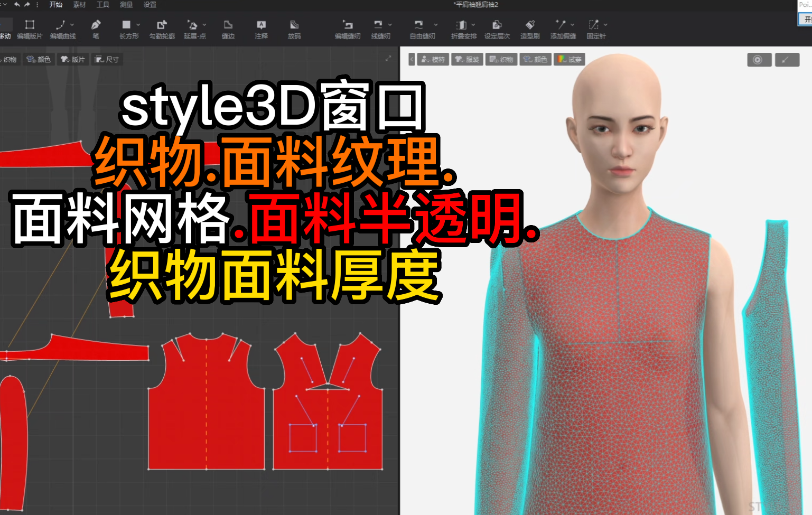
Task: Select the 放码 grading tool
Action: click(x=294, y=29)
